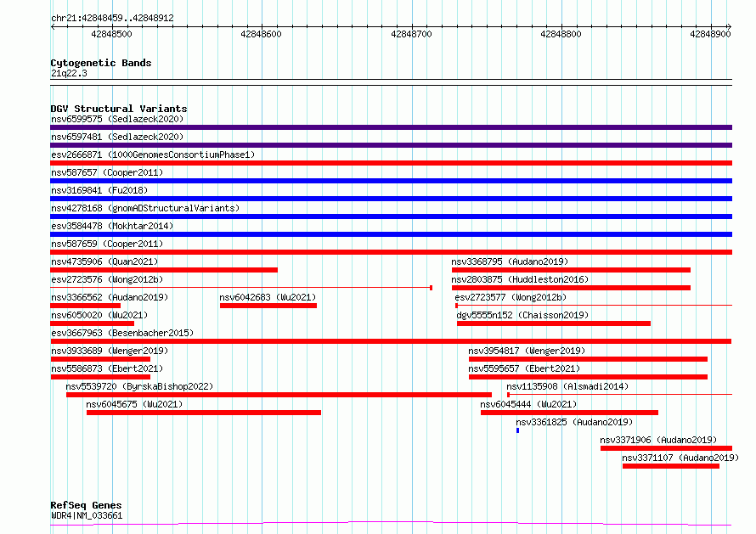Click the red bar under nsv4735906 (Quan2021)

[x=164, y=270]
